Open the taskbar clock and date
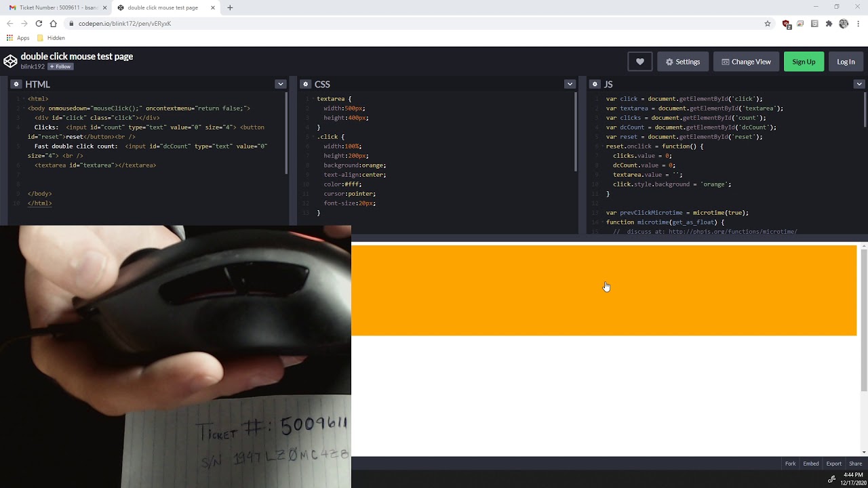868x488 pixels. [x=853, y=479]
